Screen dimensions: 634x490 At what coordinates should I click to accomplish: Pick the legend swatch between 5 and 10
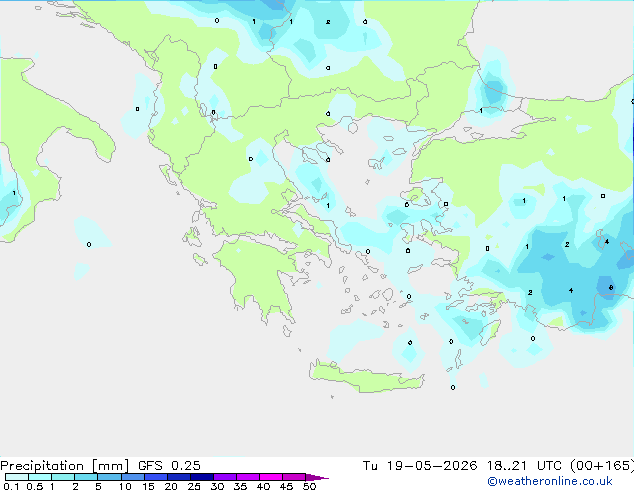tap(109, 477)
